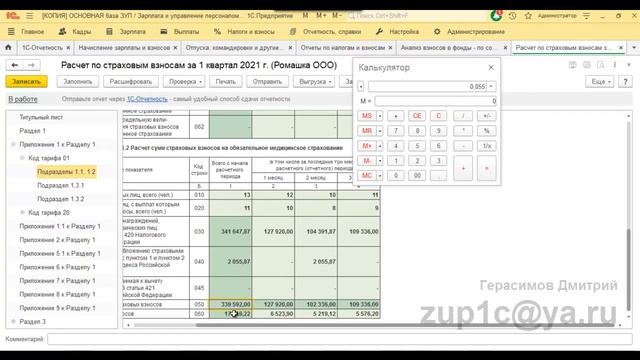The height and width of the screenshot is (360, 640).
Task: Click the calculator CE button
Action: [x=417, y=116]
